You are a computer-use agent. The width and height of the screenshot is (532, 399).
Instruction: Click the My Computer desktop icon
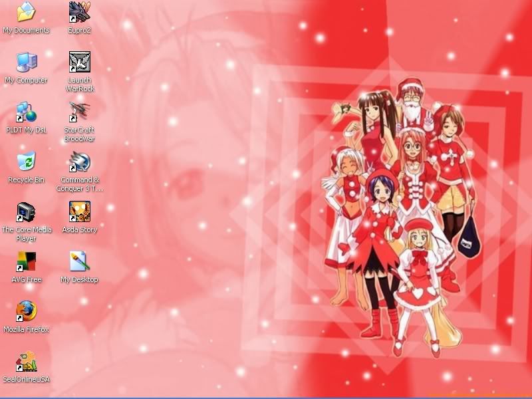(26, 63)
